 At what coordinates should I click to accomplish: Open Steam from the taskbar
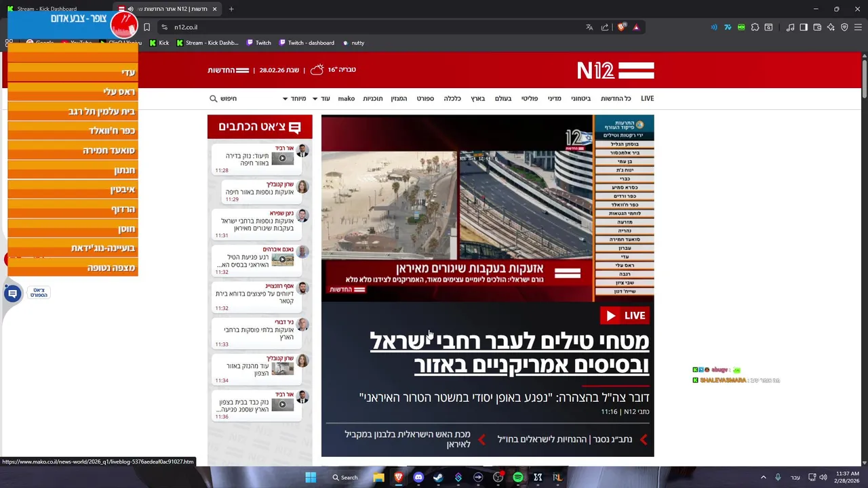438,477
